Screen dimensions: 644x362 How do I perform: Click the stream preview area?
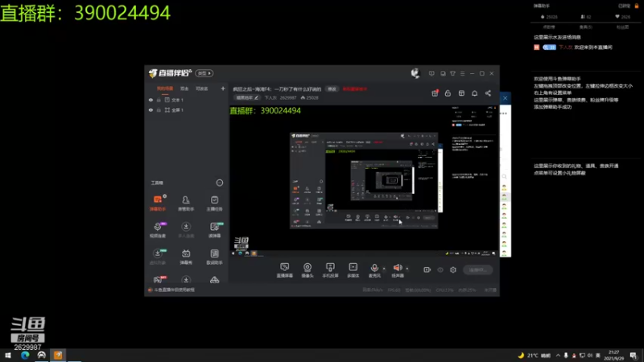click(x=365, y=181)
